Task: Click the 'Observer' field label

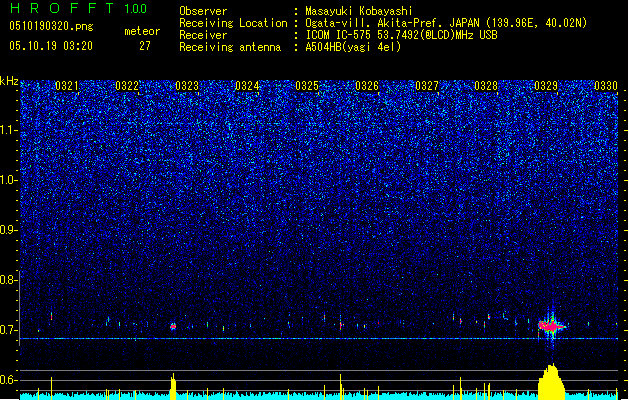Action: pyautogui.click(x=203, y=11)
